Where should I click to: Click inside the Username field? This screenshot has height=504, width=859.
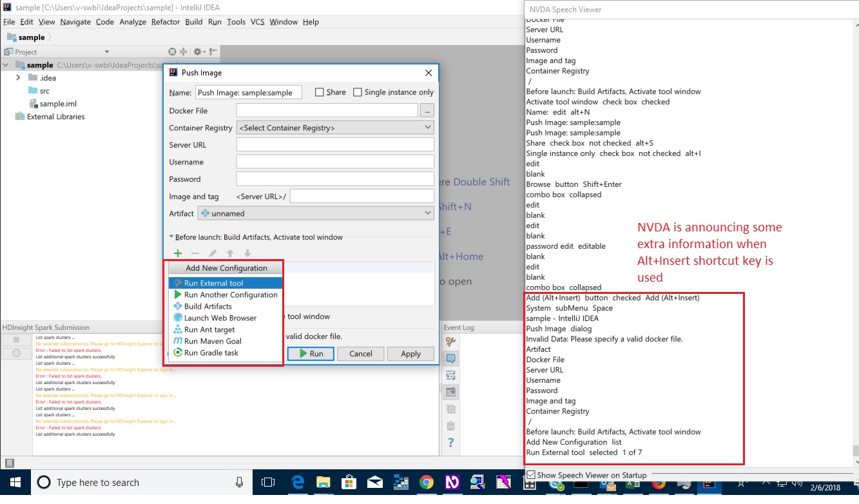coord(335,161)
